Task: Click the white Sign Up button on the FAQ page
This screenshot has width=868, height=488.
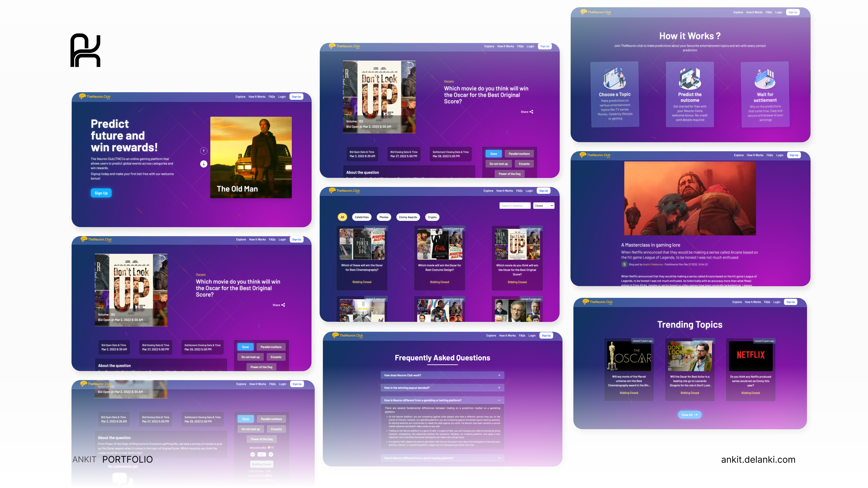Action: tap(546, 335)
